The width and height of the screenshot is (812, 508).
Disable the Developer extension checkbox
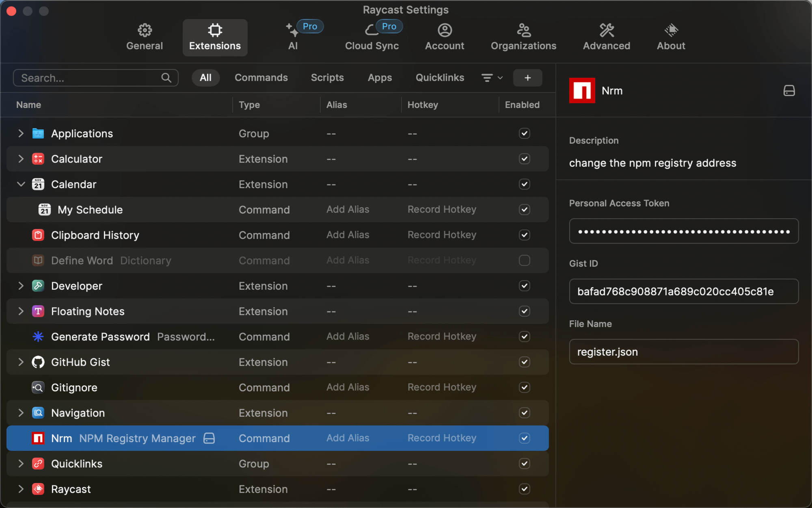point(524,286)
